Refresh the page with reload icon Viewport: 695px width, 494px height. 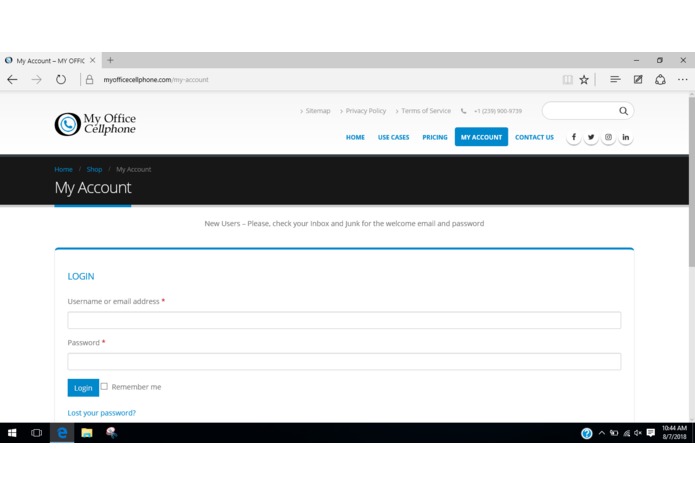point(61,80)
